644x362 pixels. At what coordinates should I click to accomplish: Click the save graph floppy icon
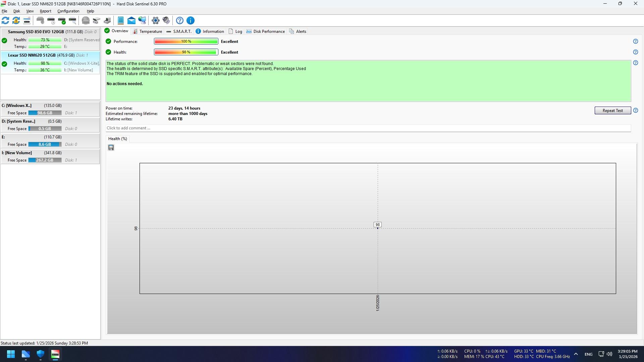(x=111, y=147)
